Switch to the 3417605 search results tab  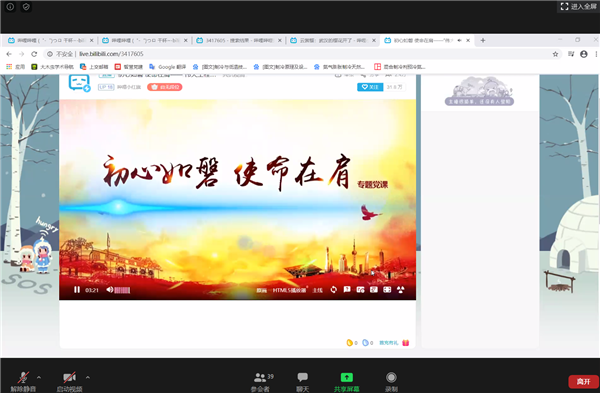238,40
